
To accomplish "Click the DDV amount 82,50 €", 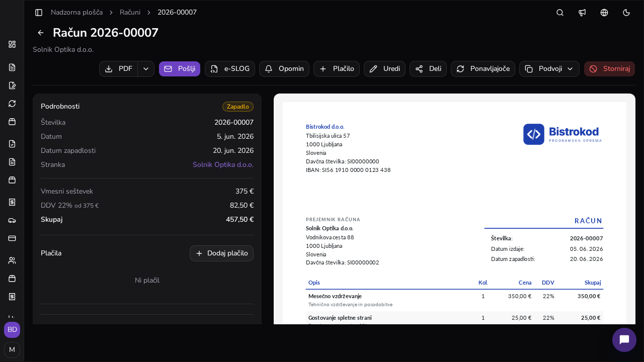I will tap(242, 205).
